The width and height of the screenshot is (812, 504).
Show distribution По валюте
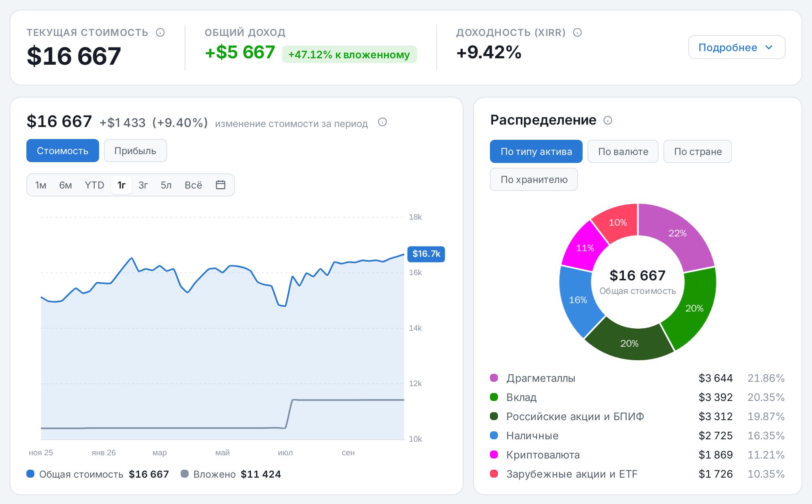[623, 151]
